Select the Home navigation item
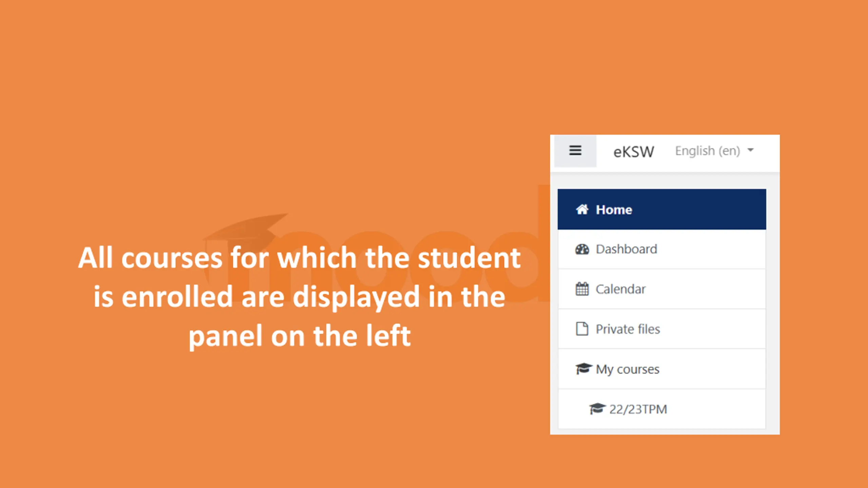The width and height of the screenshot is (868, 488). coord(614,210)
